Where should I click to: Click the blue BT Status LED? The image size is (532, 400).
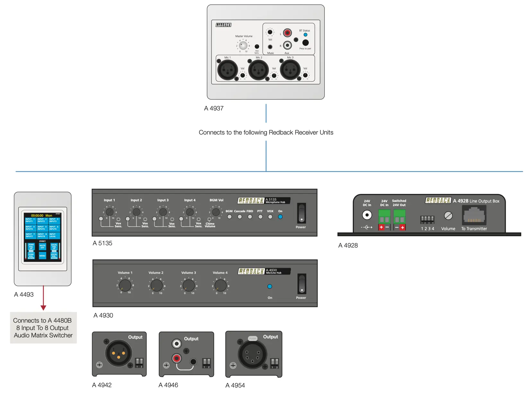pyautogui.click(x=305, y=35)
